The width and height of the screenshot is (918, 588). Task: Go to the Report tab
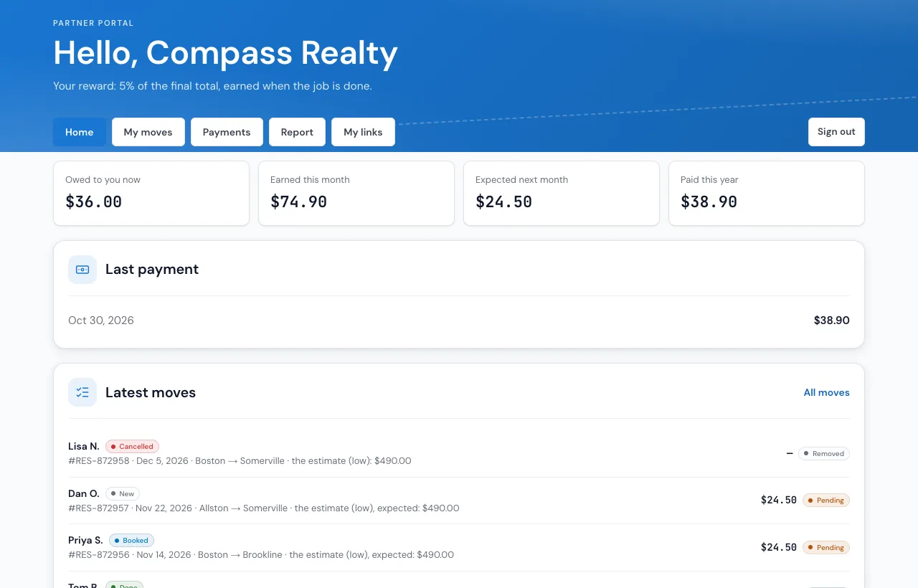pos(297,132)
